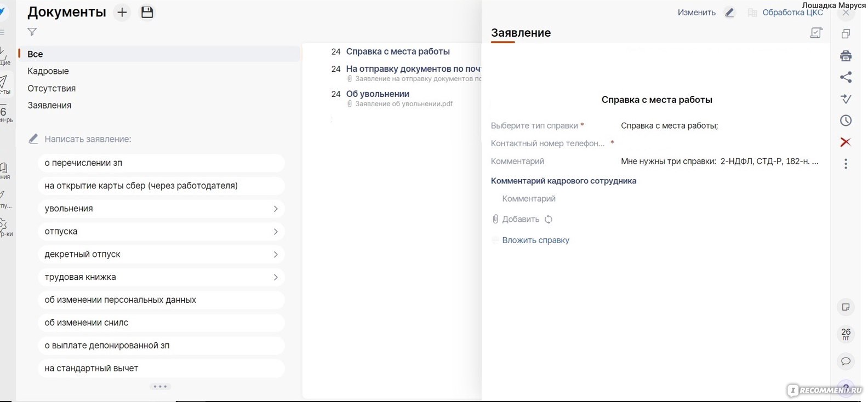Click the refresh icon beside Добавить
The width and height of the screenshot is (868, 402).
pyautogui.click(x=549, y=219)
